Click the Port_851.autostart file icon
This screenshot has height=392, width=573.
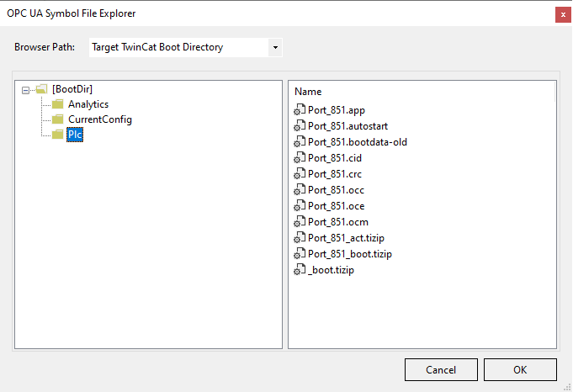300,125
